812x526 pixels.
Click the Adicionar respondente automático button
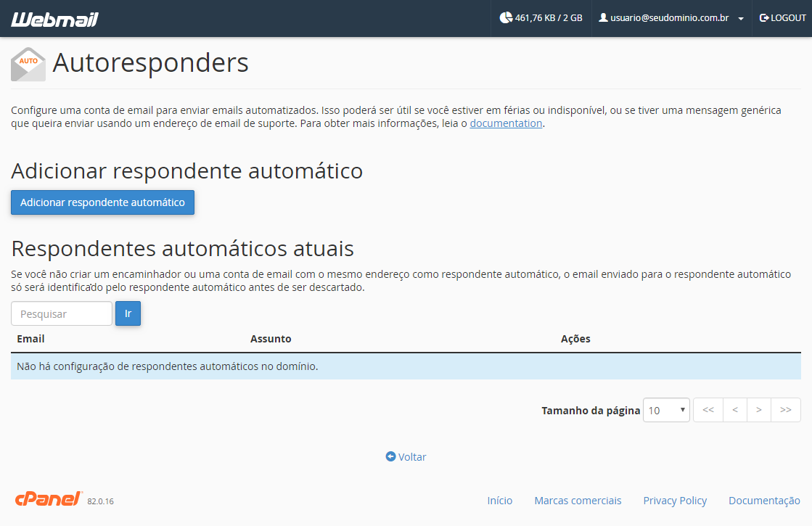click(x=102, y=202)
